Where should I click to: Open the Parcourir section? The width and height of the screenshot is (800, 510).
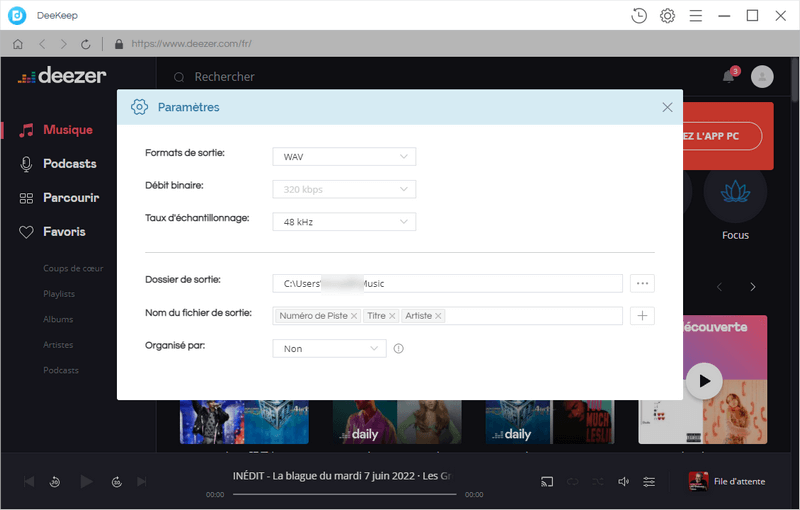coord(59,198)
